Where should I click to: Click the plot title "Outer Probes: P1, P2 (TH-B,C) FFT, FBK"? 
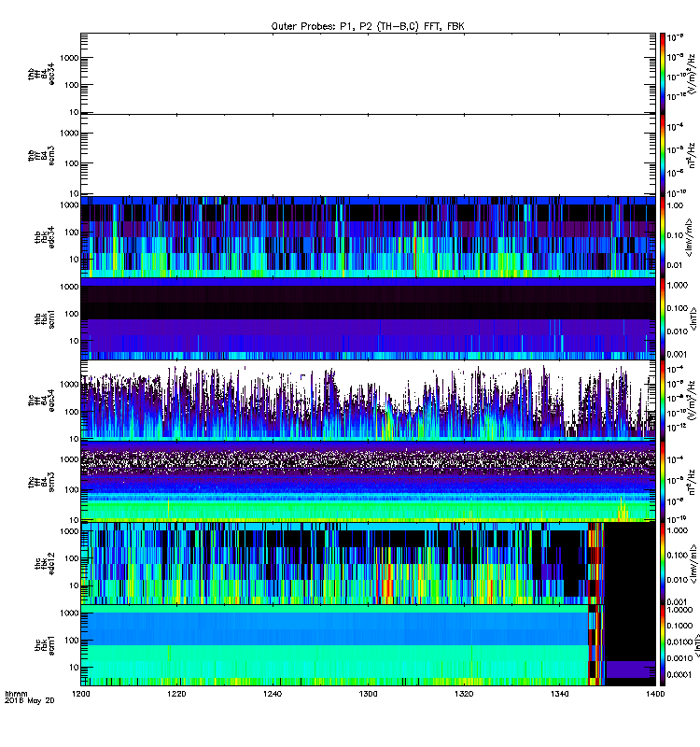[x=368, y=26]
